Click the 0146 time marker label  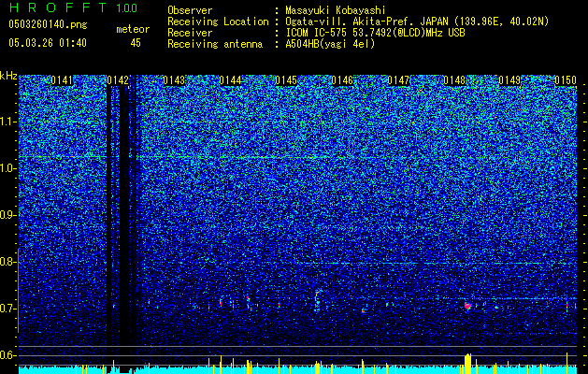coord(342,80)
